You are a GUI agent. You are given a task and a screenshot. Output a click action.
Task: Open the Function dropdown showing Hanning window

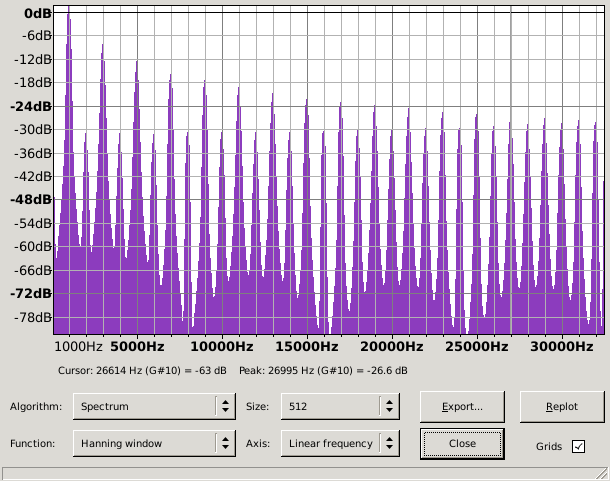[154, 443]
